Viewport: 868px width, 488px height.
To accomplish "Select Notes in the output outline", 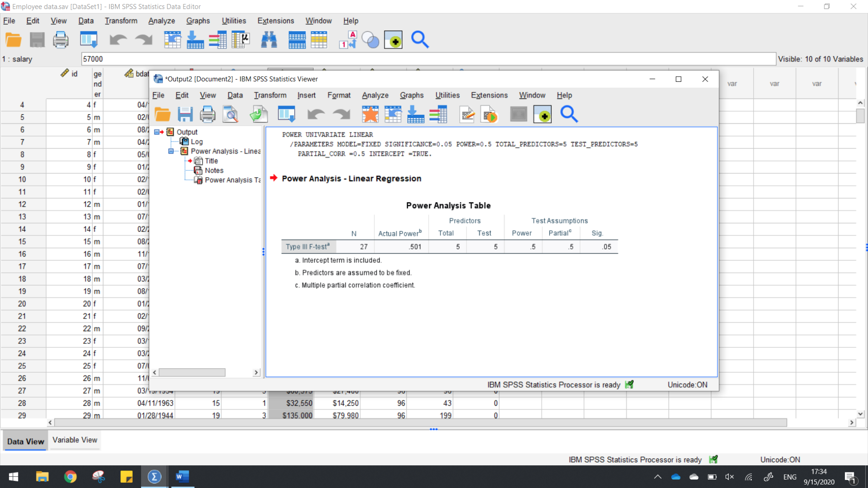I will [214, 170].
